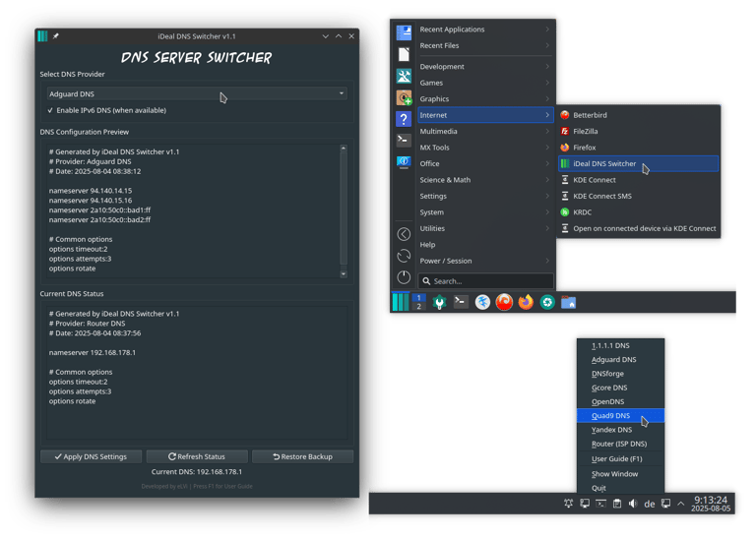Open the terminal drop-down tray icon

pos(600,504)
